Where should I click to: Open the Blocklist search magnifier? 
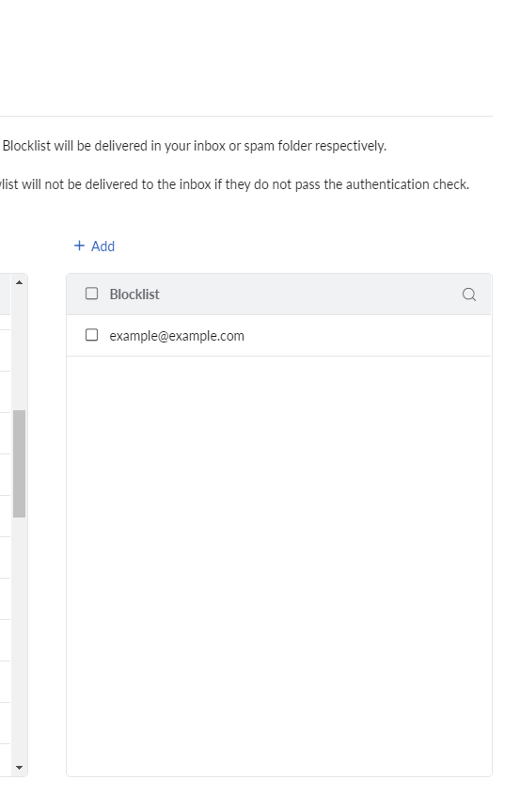coord(469,295)
